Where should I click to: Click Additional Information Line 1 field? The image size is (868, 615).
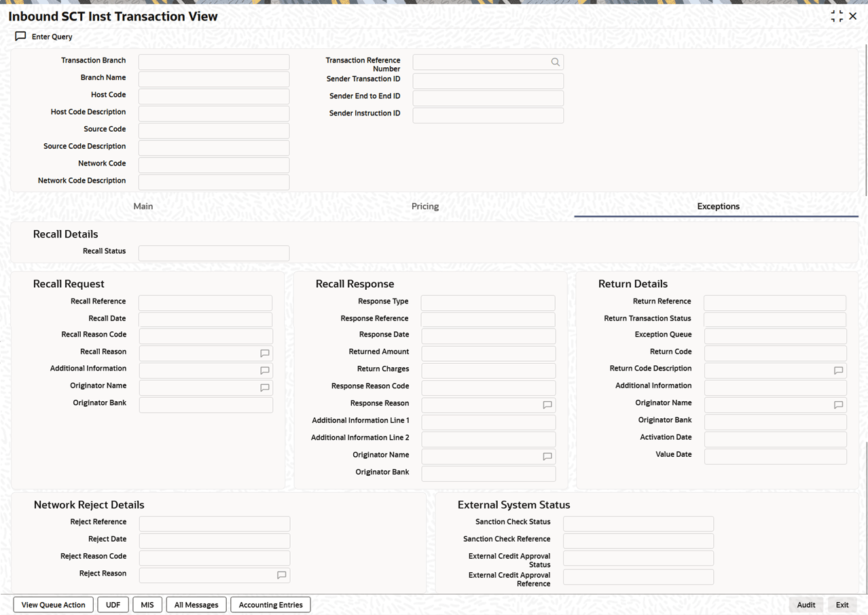[488, 423]
